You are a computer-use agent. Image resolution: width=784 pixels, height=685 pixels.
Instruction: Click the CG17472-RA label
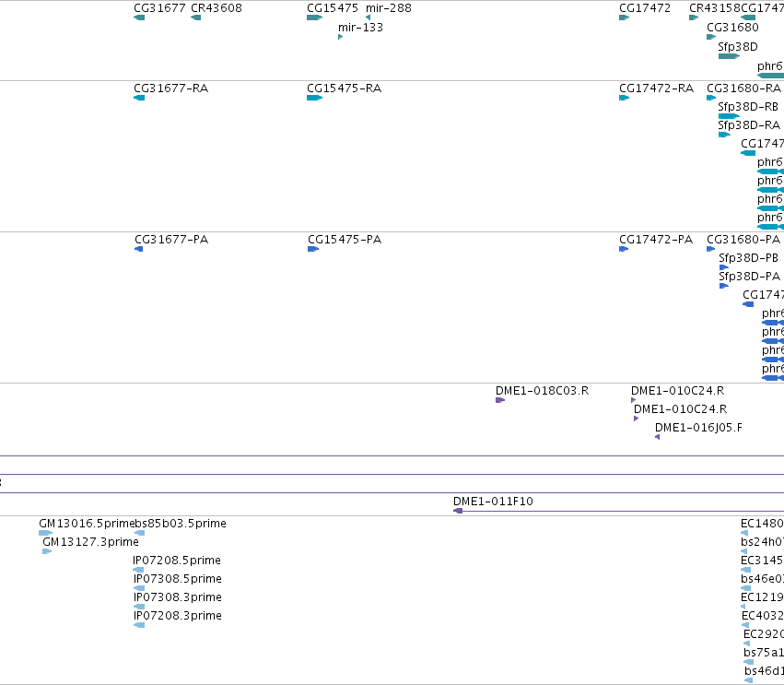[657, 89]
